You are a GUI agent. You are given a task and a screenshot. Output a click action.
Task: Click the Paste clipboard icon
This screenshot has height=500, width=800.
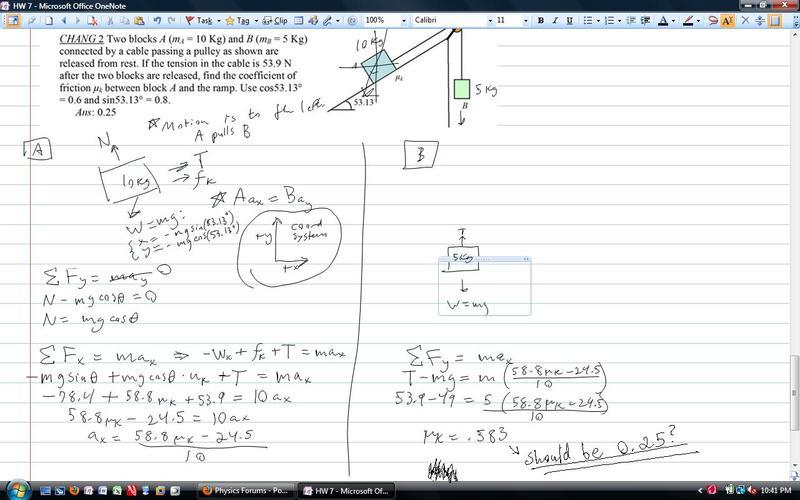pos(139,21)
